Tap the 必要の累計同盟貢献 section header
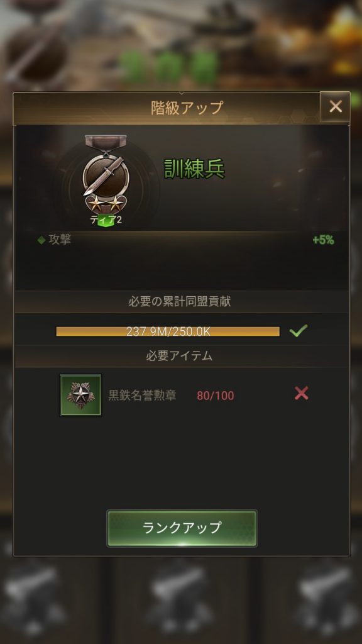The image size is (362, 644). 179,301
